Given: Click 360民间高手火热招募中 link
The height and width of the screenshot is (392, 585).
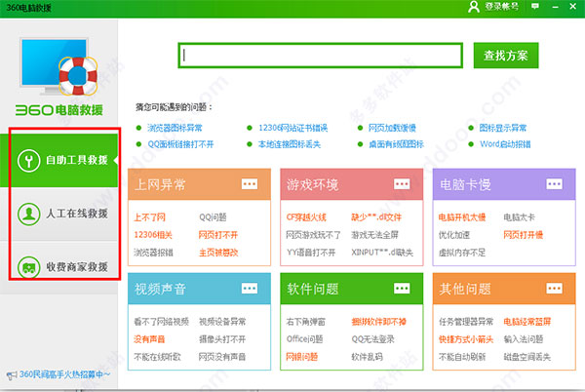Looking at the screenshot, I should coord(64,374).
